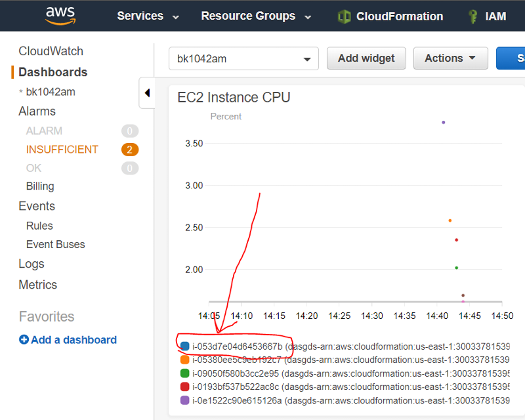Screen dimensions: 525x420
Task: Collapse the sidebar with the left arrow
Action: (147, 93)
